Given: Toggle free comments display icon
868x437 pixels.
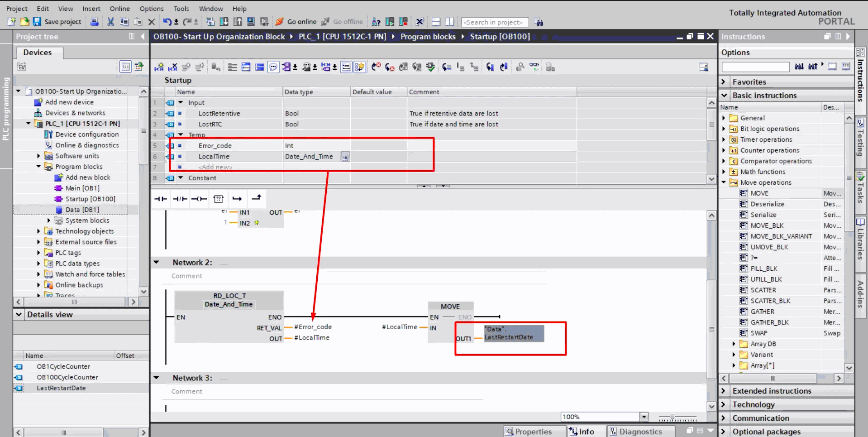Looking at the screenshot, I should click(x=273, y=67).
